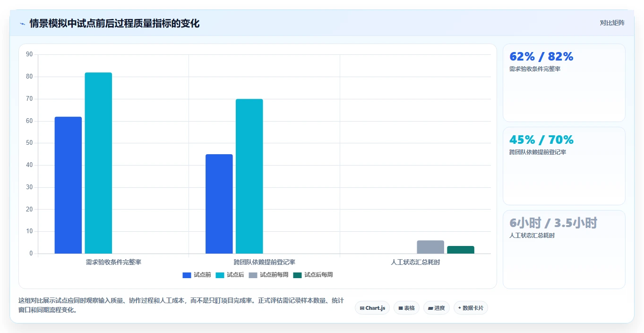The height and width of the screenshot is (333, 644).
Task: Click the y-axis value 90
Action: point(29,54)
